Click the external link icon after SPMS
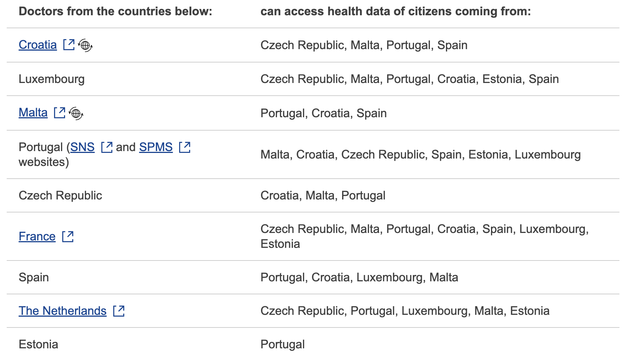This screenshot has width=644, height=358. point(185,147)
